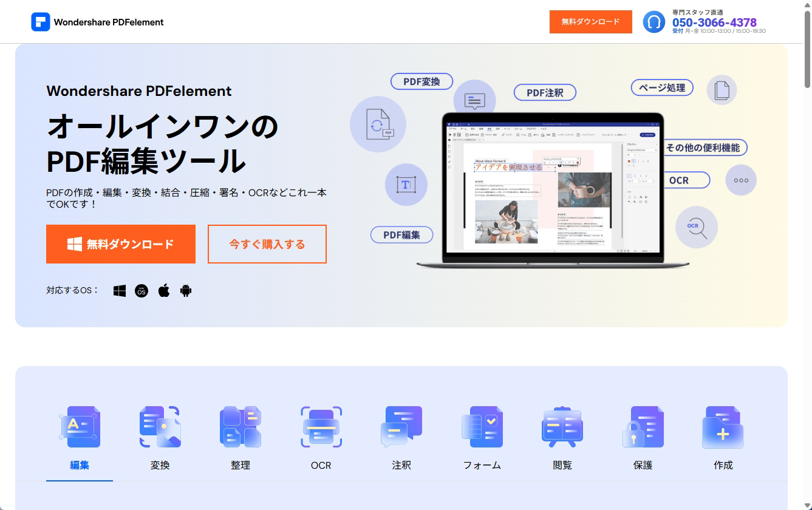Click the 注釈 annotation feature icon

point(401,427)
